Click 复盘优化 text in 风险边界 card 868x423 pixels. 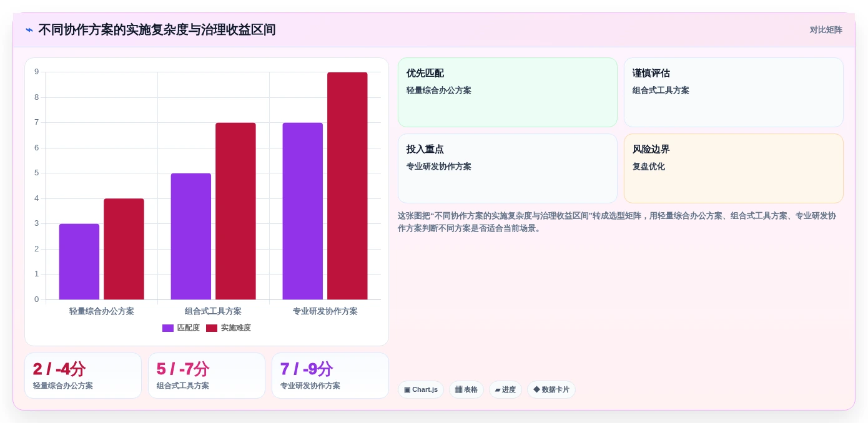[649, 167]
